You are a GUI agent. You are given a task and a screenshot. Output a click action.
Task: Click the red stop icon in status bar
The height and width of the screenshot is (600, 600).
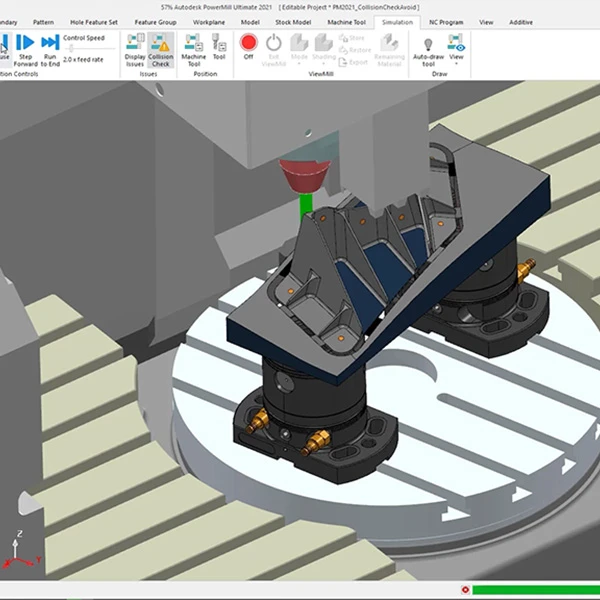(465, 590)
